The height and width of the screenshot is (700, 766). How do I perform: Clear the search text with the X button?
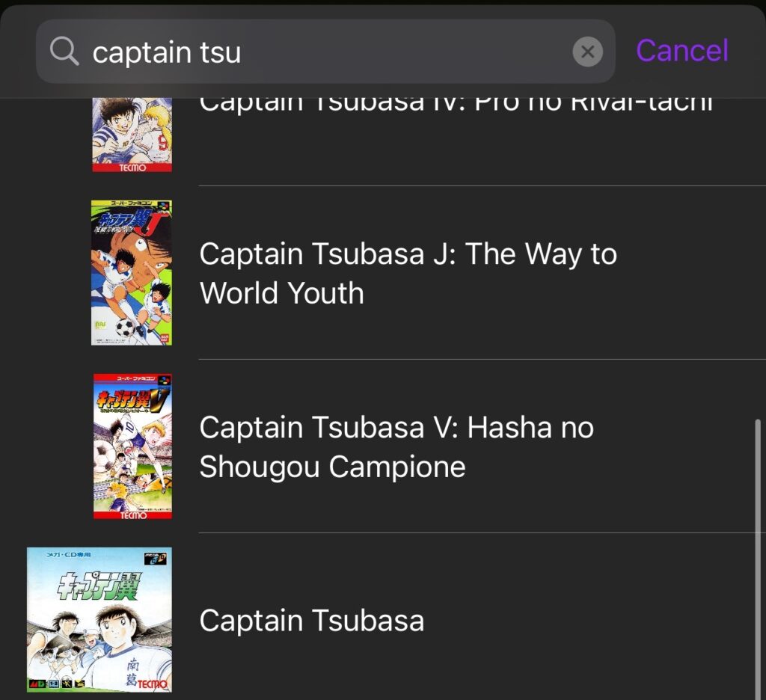click(588, 52)
